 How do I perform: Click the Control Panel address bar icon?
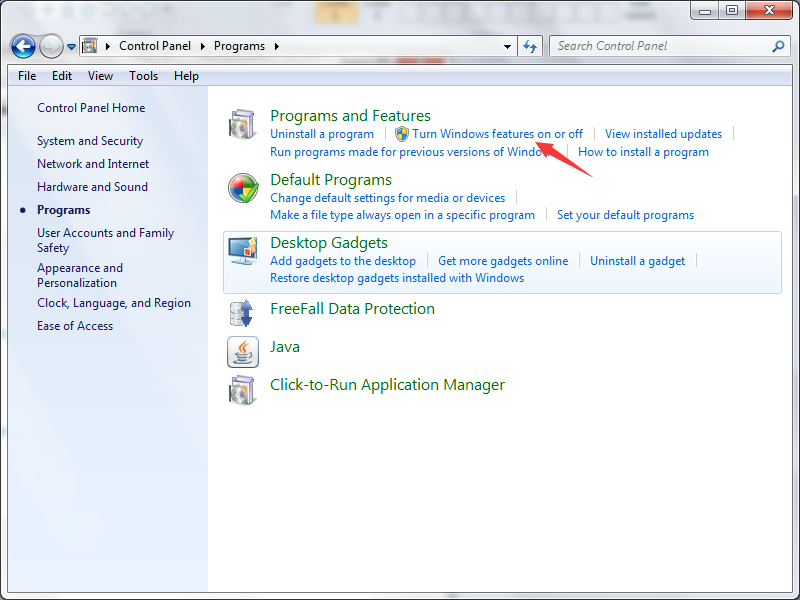[90, 46]
